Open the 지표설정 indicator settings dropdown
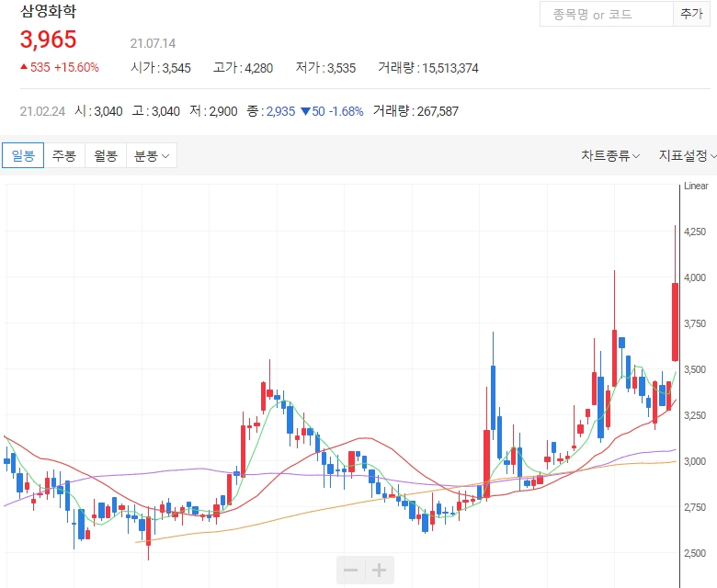 pos(688,156)
